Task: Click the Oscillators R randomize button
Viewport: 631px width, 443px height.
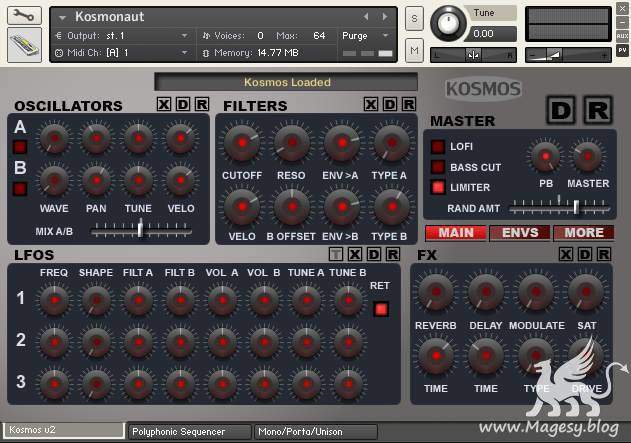Action: [x=202, y=104]
